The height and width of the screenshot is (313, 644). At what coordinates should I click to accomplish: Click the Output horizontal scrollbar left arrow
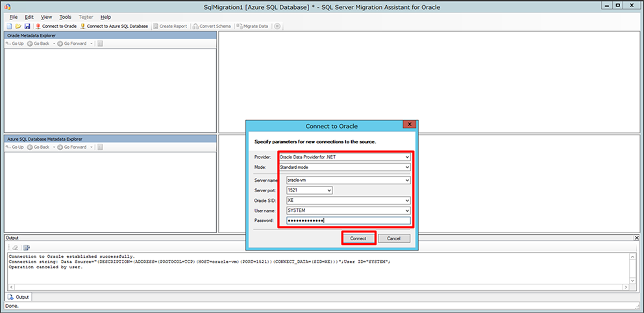point(11,287)
